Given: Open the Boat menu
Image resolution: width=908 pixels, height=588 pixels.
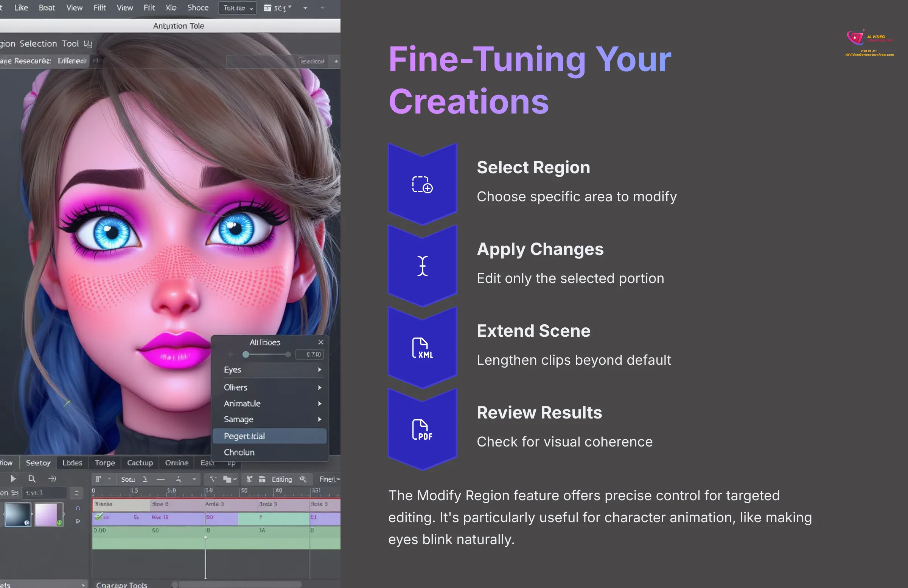Looking at the screenshot, I should 47,8.
